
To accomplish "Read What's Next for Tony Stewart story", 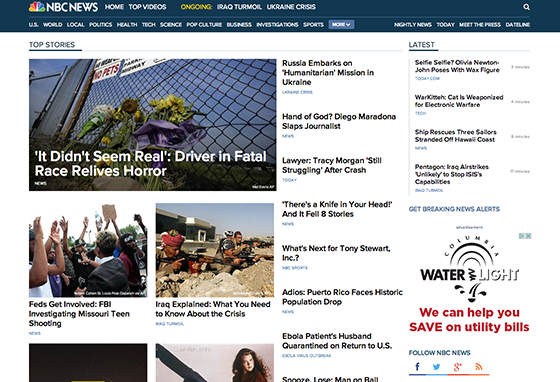I will coord(336,253).
